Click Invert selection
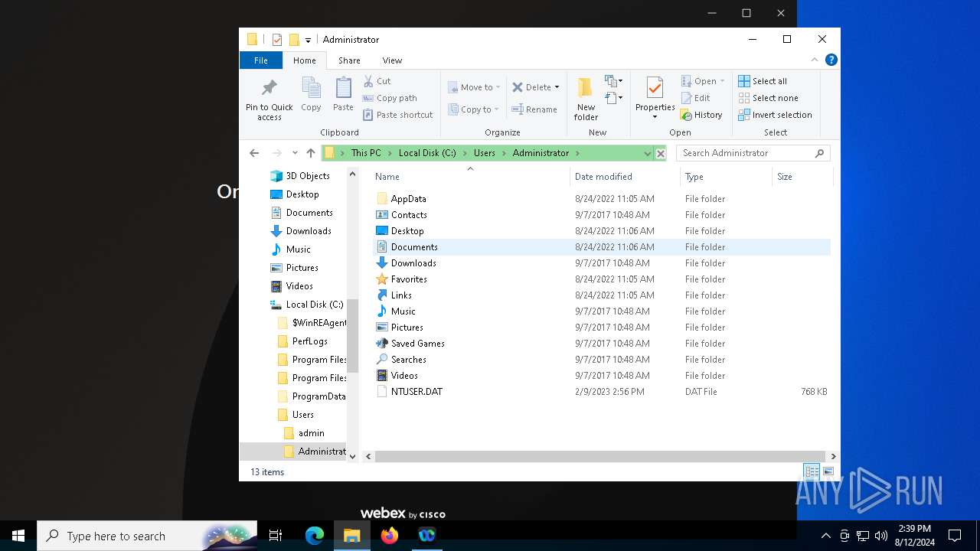980x551 pixels. click(x=775, y=115)
